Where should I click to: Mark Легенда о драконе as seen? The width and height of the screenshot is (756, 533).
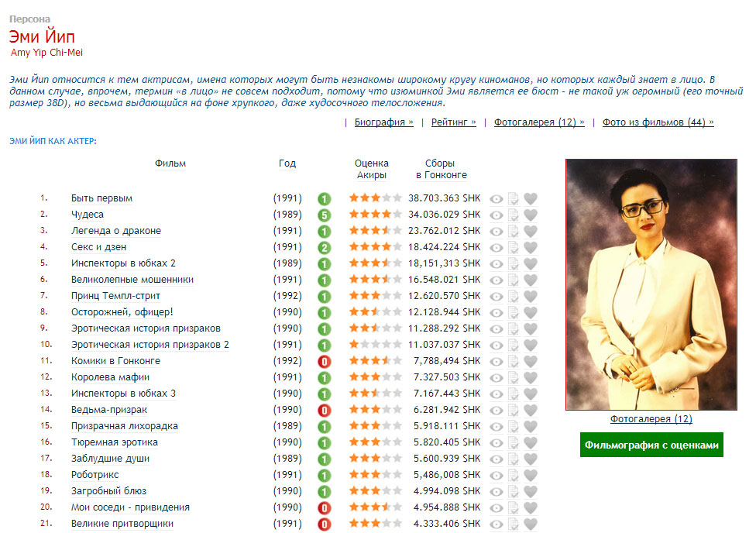pyautogui.click(x=496, y=232)
